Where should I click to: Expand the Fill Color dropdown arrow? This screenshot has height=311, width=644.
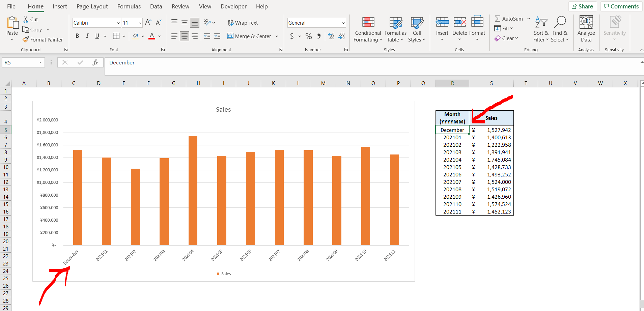point(142,36)
